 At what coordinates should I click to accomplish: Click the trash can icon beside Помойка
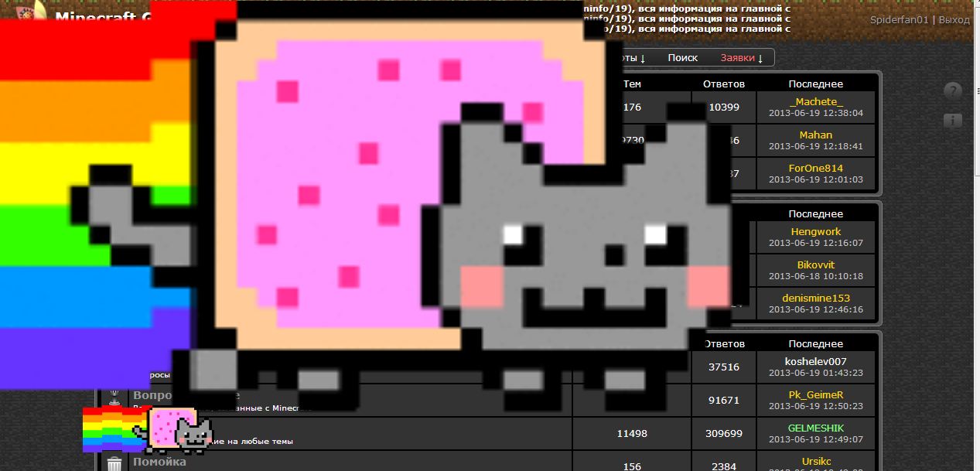click(114, 463)
